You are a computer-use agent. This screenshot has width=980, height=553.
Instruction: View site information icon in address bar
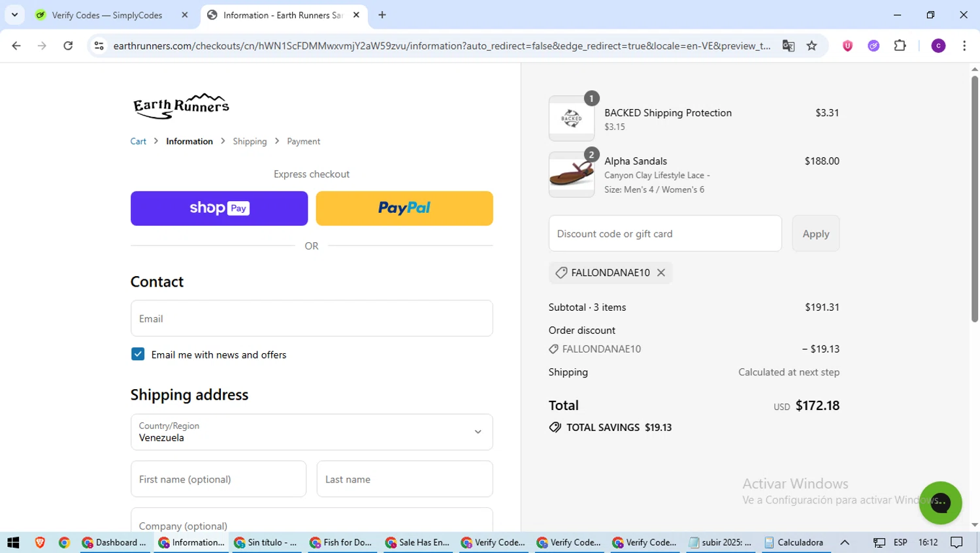99,46
